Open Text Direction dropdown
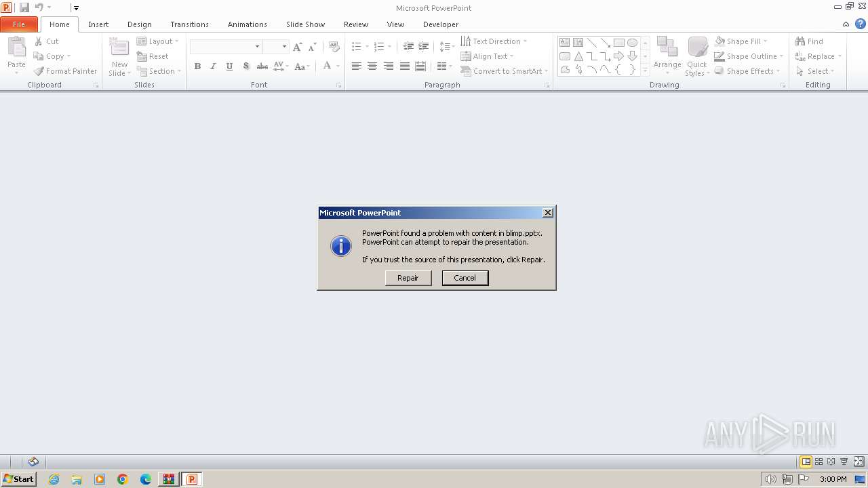 pyautogui.click(x=494, y=41)
